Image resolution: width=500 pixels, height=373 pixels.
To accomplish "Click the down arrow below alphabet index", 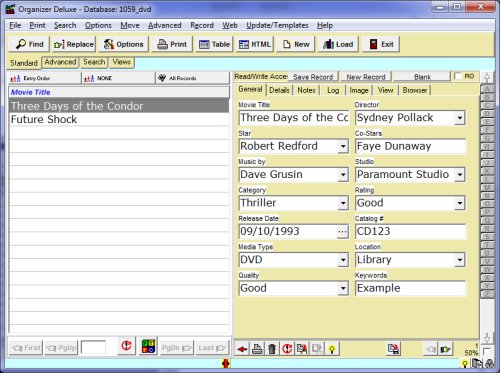I will point(487,337).
